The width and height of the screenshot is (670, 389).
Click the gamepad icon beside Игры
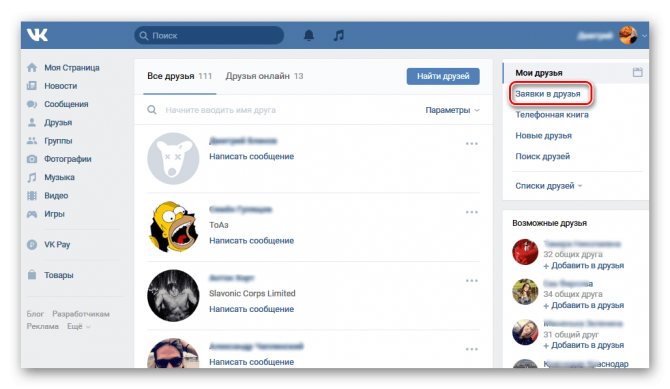(32, 214)
